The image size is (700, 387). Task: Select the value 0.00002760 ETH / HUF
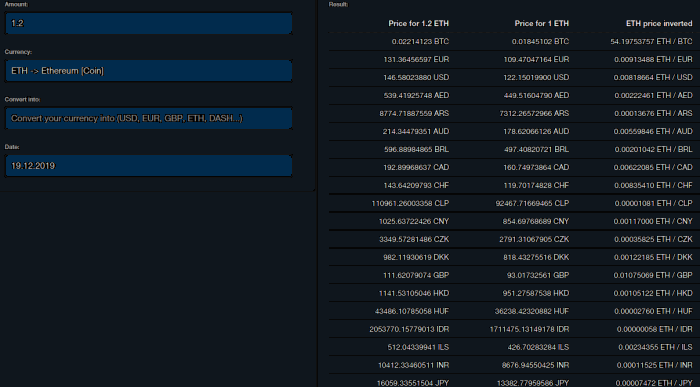coord(653,311)
